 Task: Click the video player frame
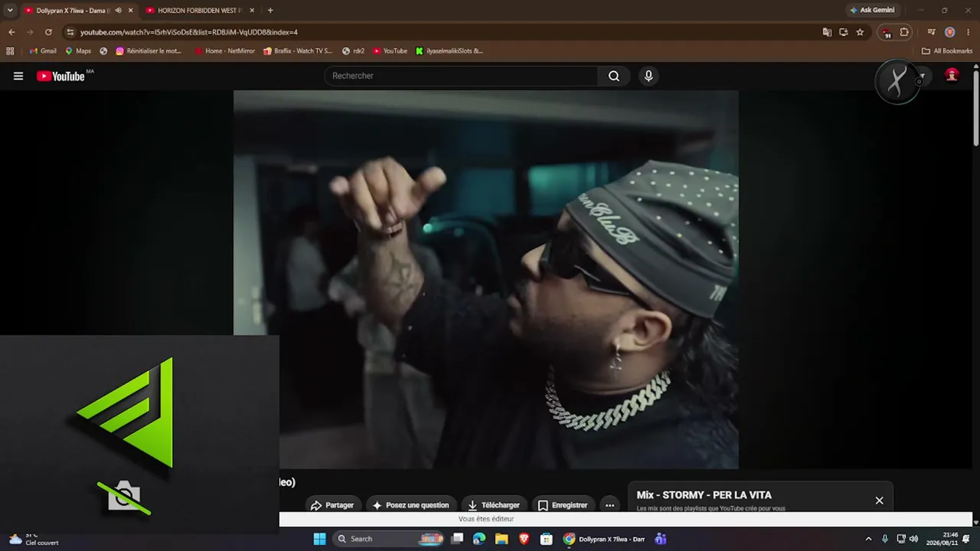486,279
